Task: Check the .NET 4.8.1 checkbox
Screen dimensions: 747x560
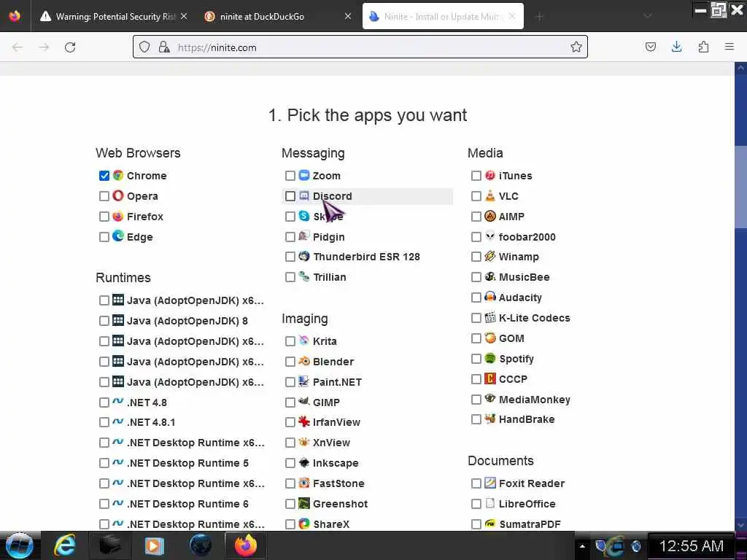Action: coord(104,422)
